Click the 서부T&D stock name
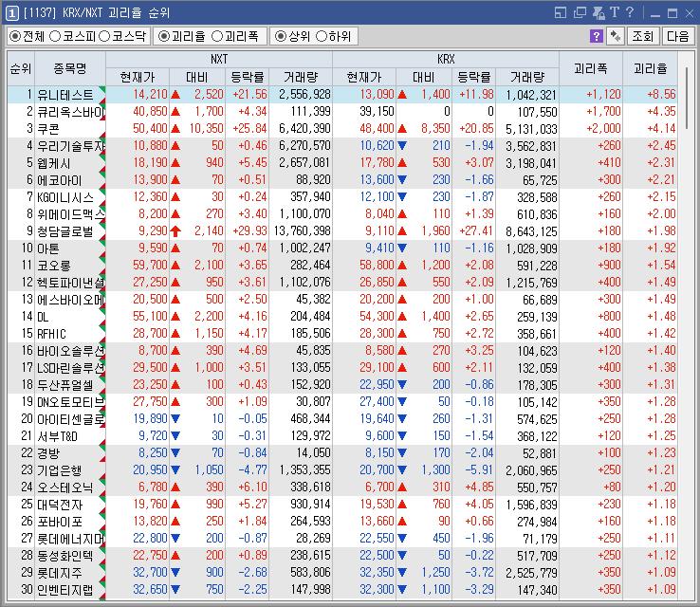The width and height of the screenshot is (700, 607). tap(57, 435)
